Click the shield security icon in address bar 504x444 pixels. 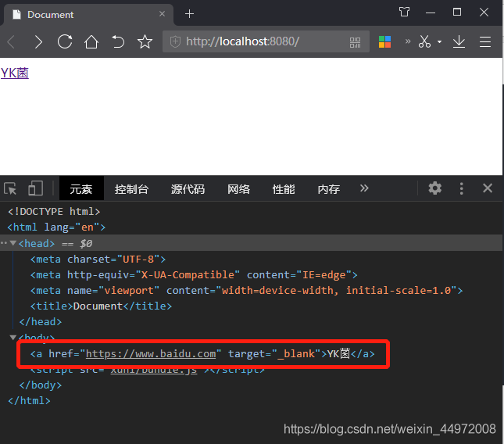coord(175,41)
